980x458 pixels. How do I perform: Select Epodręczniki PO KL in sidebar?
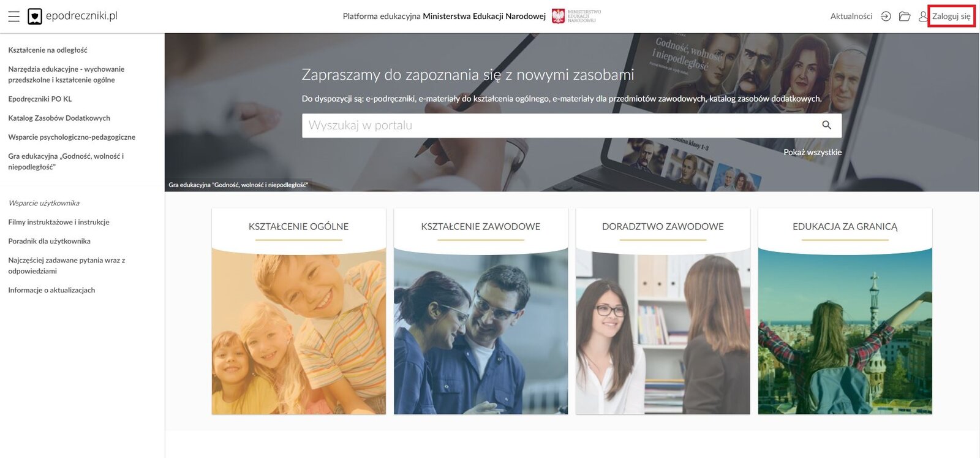[x=40, y=99]
